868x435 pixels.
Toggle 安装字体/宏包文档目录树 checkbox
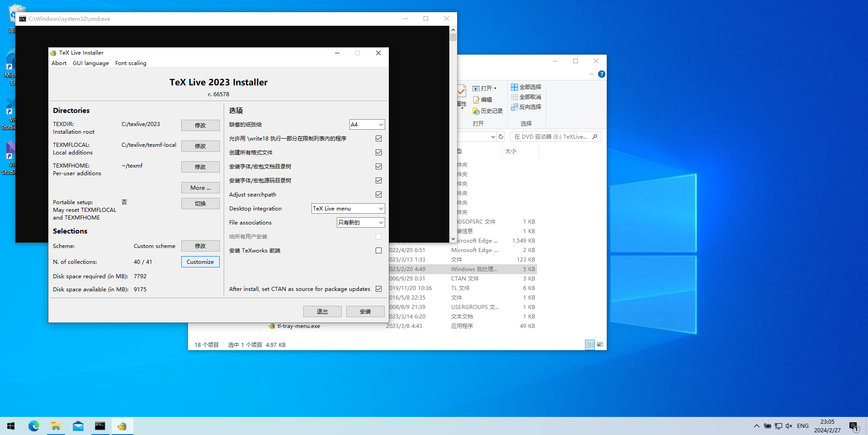(x=378, y=167)
